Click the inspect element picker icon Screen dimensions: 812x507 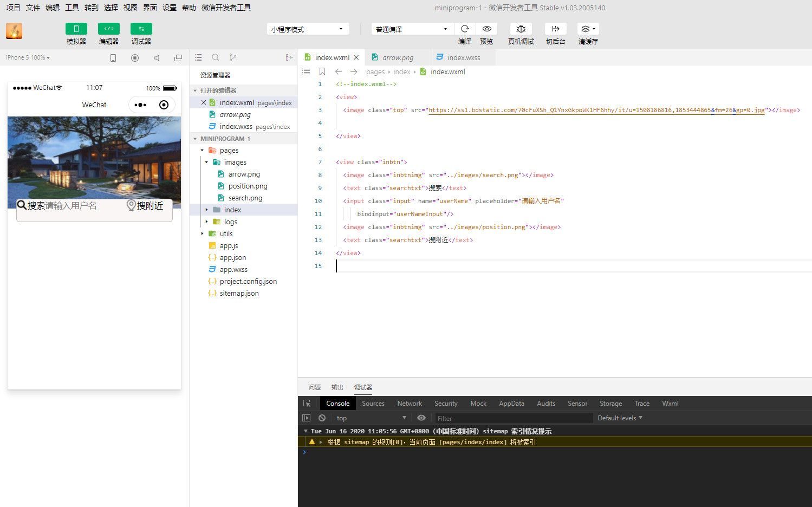307,404
